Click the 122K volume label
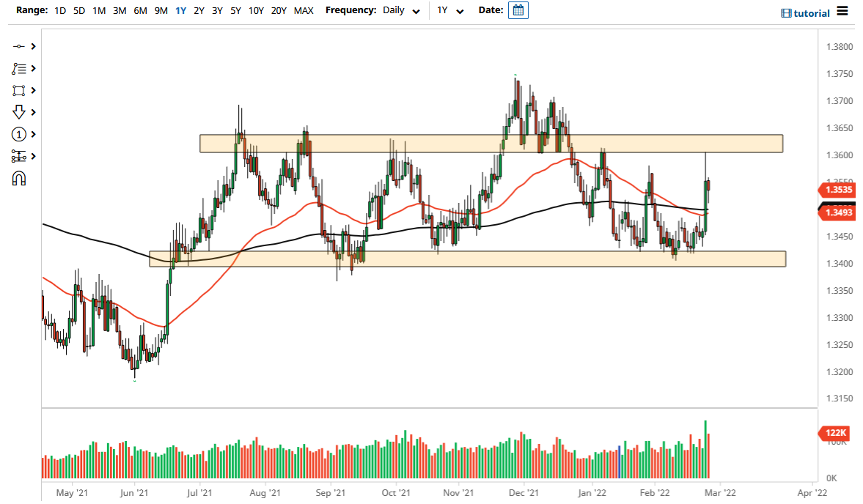Viewport: 863px width, 504px height. [x=835, y=433]
